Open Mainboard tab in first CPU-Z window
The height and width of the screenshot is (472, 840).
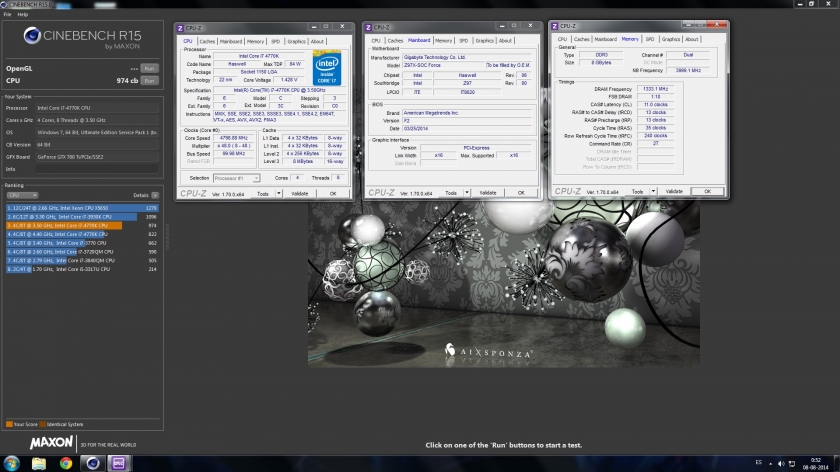[231, 41]
